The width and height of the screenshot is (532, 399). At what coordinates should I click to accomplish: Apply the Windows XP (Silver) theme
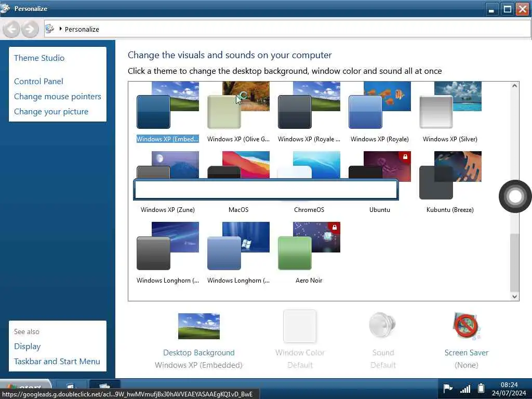(450, 105)
